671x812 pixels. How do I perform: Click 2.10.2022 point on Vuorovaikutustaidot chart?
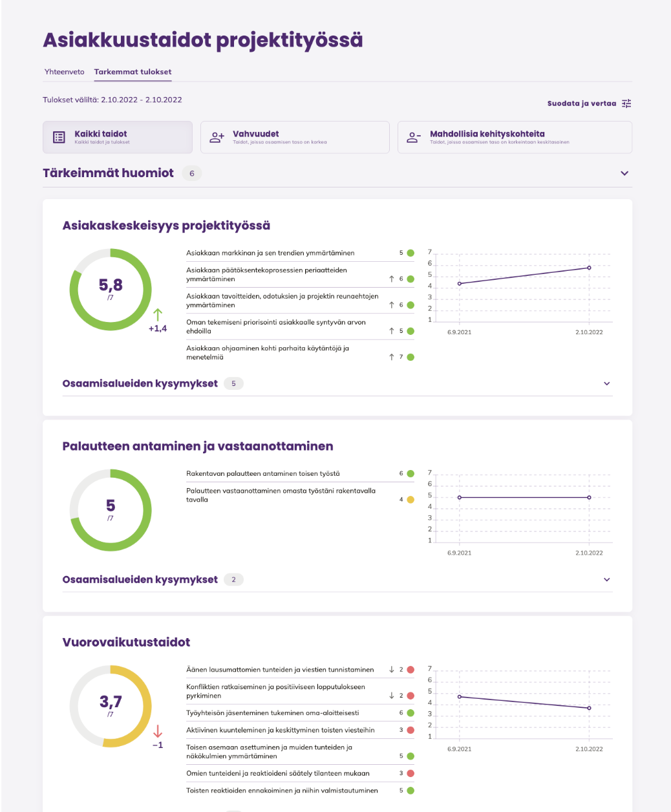[x=589, y=708]
